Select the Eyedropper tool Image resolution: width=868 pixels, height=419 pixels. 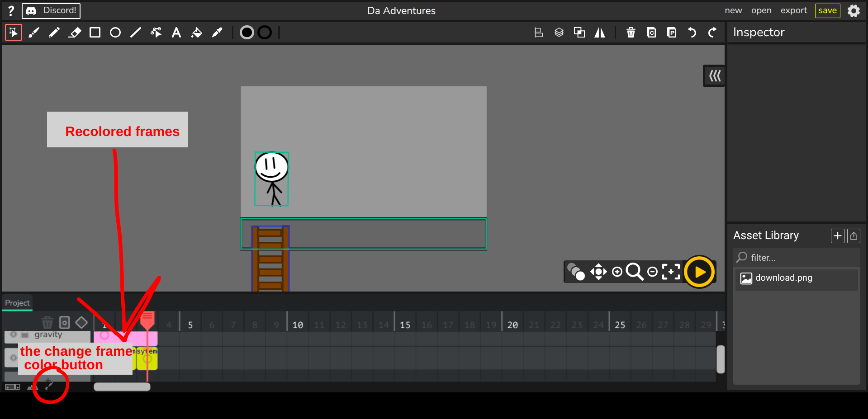217,33
